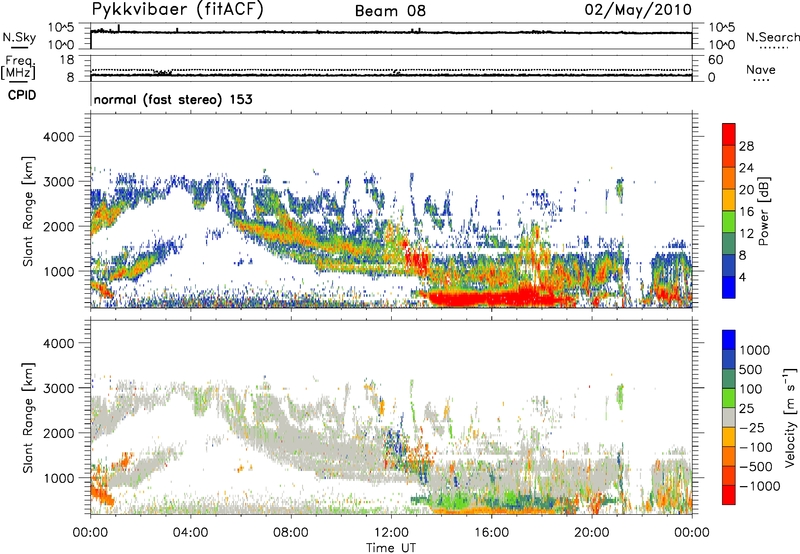The width and height of the screenshot is (800, 554).
Task: Click the 4000 tick on power panel
Action: (58, 137)
